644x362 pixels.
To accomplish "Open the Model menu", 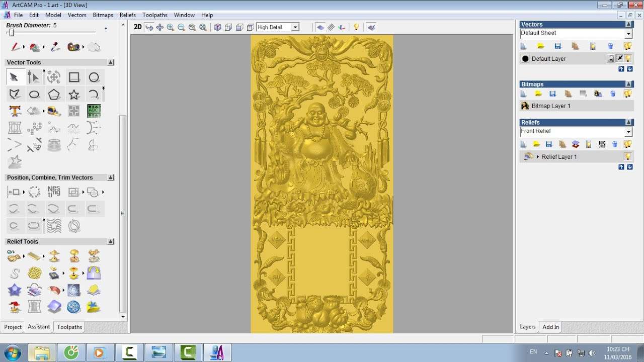I will pyautogui.click(x=53, y=15).
